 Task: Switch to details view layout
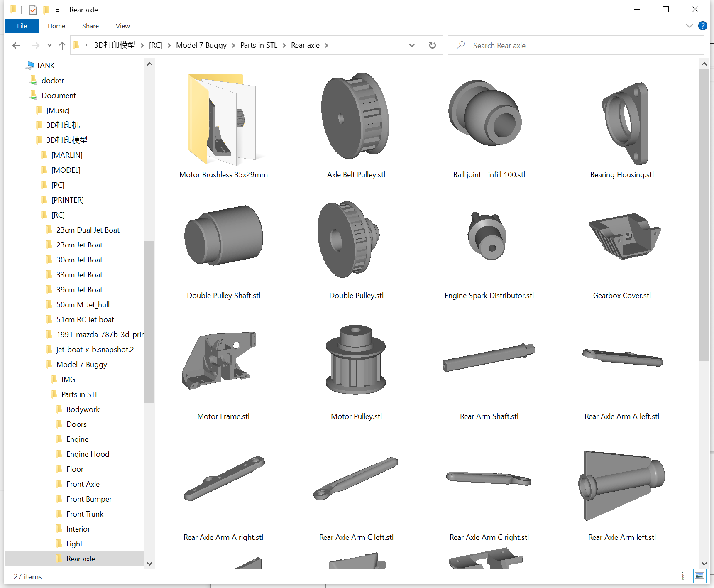pos(686,576)
